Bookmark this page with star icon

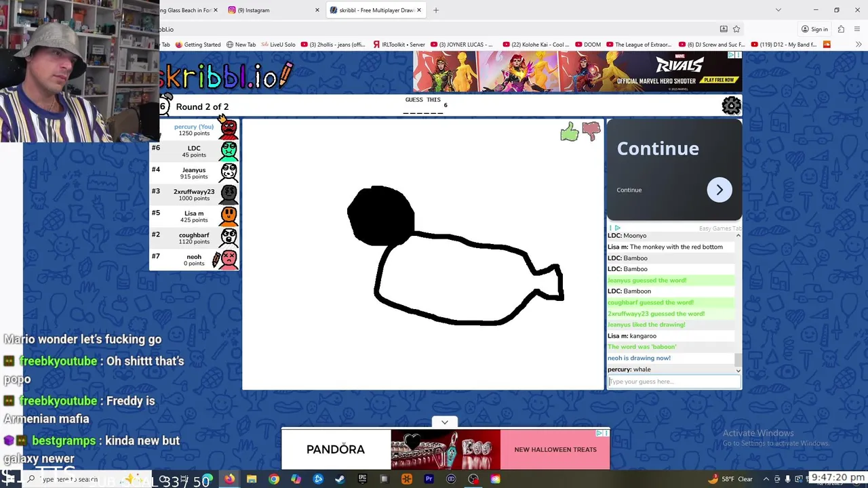(736, 29)
